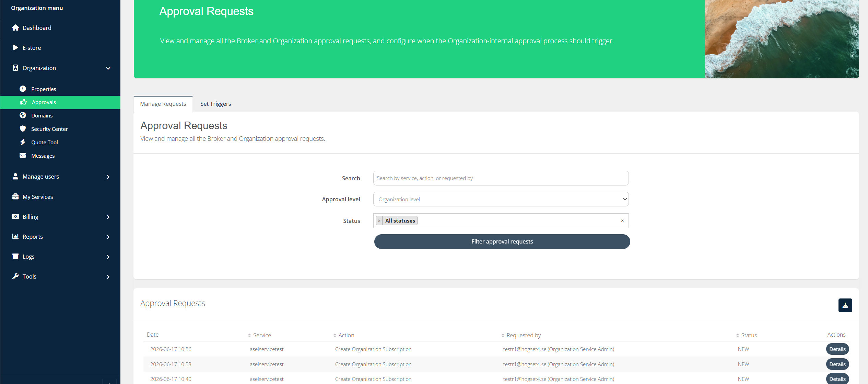Open Security Center shield icon
This screenshot has height=384, width=868.
point(23,129)
